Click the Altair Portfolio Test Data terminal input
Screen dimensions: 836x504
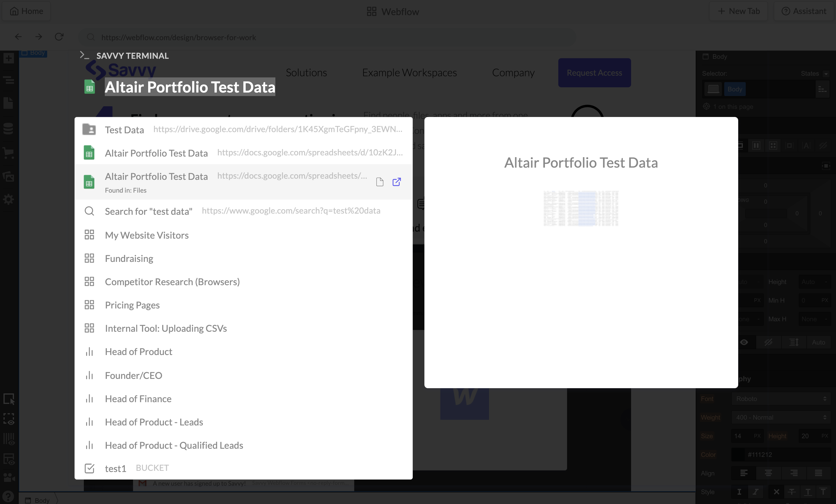(x=190, y=87)
